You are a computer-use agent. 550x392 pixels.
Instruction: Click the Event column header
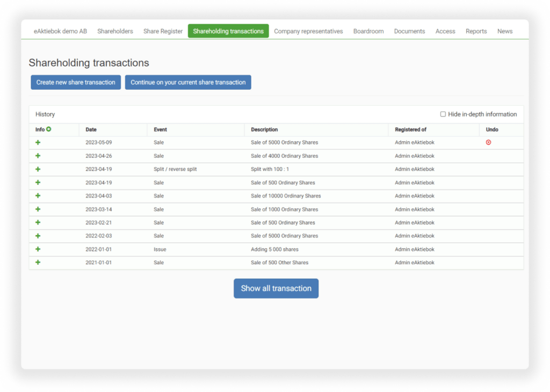(160, 130)
